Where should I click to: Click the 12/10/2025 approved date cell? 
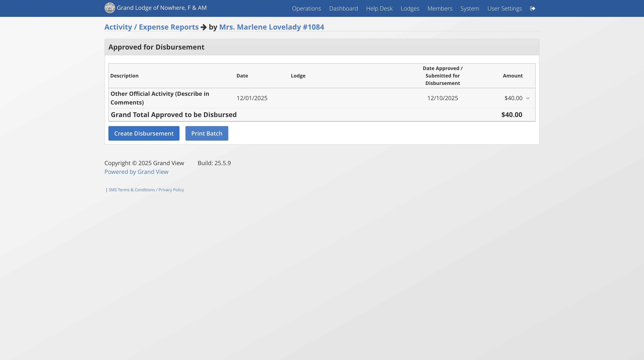tap(443, 98)
